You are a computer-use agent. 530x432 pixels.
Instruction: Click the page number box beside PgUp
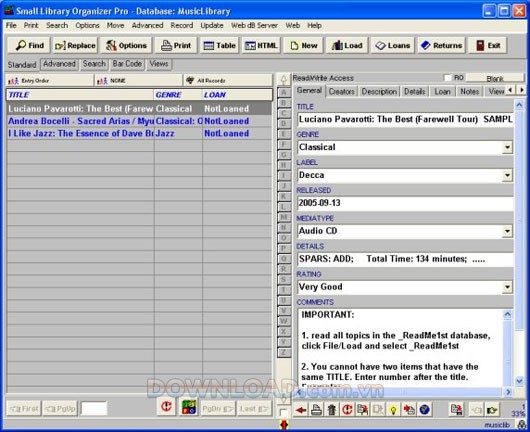[94, 408]
